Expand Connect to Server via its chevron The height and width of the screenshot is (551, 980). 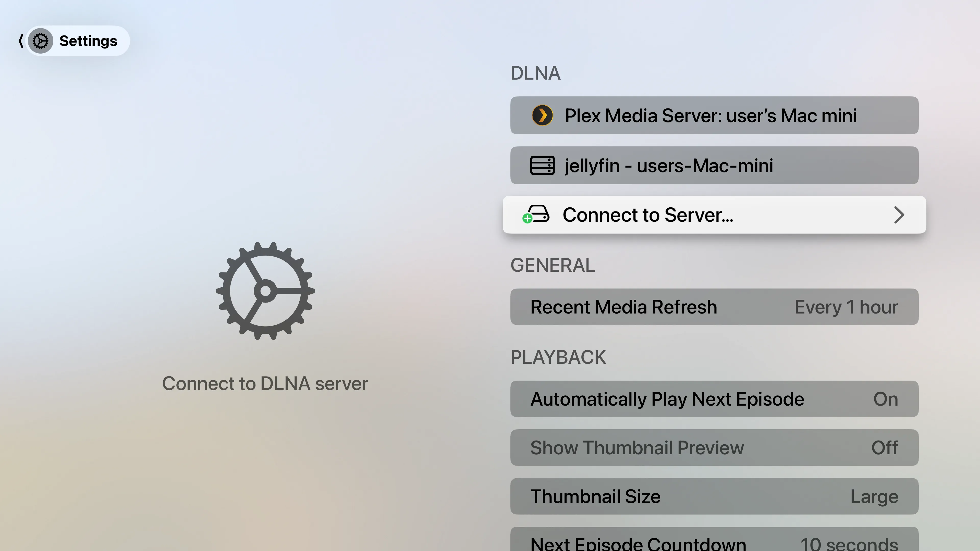point(899,215)
